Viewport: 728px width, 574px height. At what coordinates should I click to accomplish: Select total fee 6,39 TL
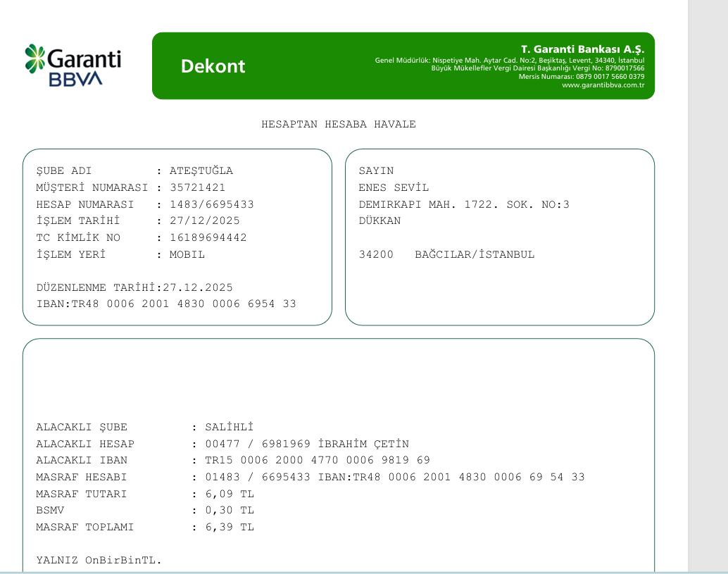coord(230,527)
